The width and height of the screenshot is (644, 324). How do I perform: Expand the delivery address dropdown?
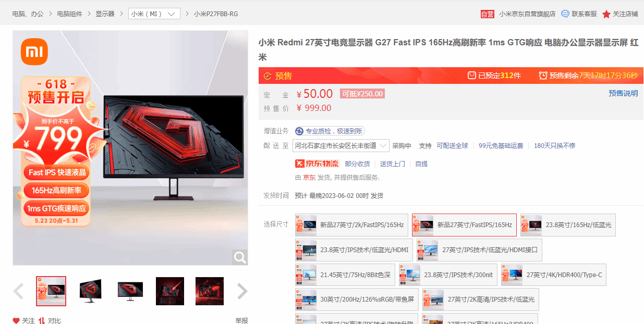(x=342, y=146)
